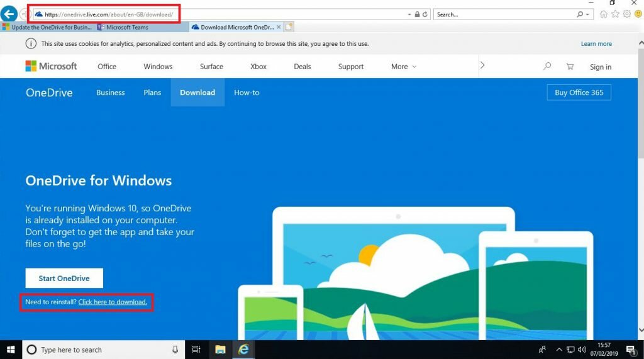Click the address bar security lock icon
Screen dimensions: 644x359
417,14
